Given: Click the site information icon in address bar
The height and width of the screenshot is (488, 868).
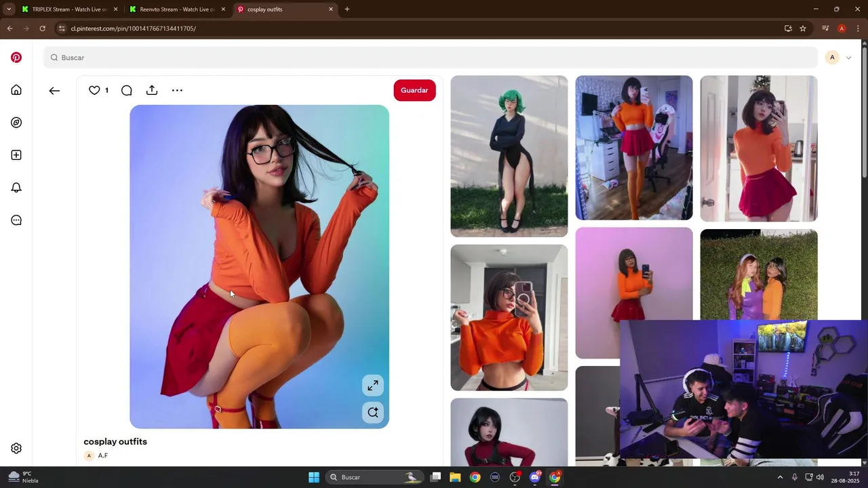Looking at the screenshot, I should pyautogui.click(x=62, y=28).
